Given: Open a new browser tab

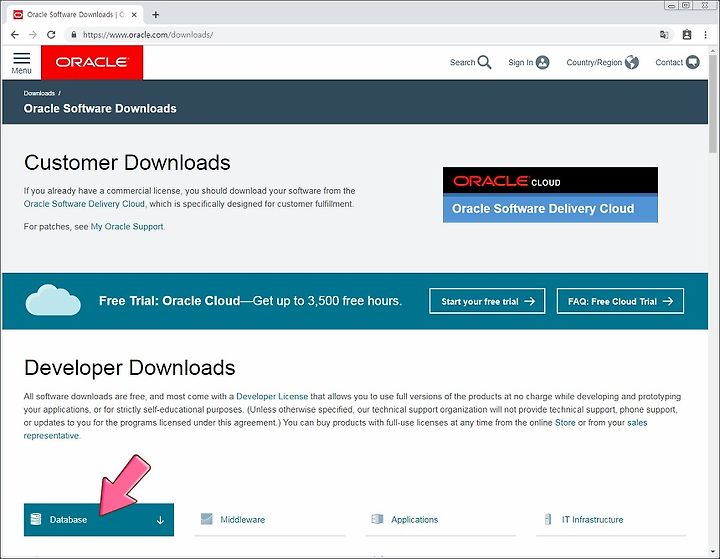Looking at the screenshot, I should click(x=156, y=15).
